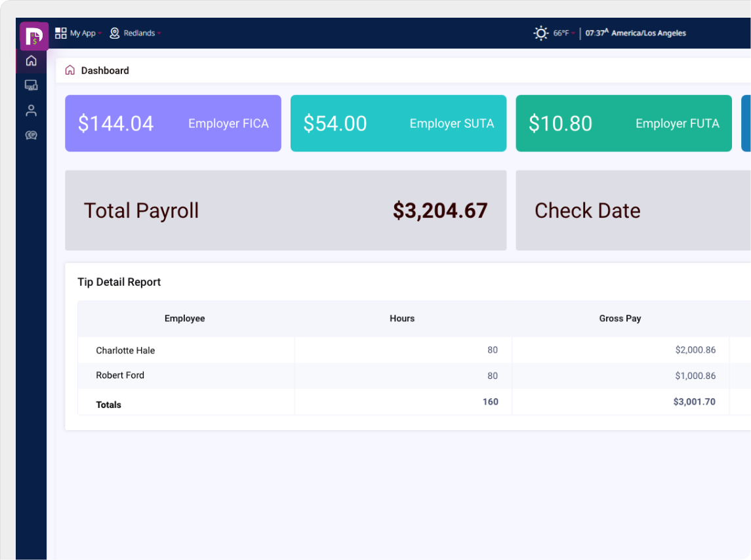Select the Dashboard breadcrumb item
The height and width of the screenshot is (560, 751).
point(105,70)
